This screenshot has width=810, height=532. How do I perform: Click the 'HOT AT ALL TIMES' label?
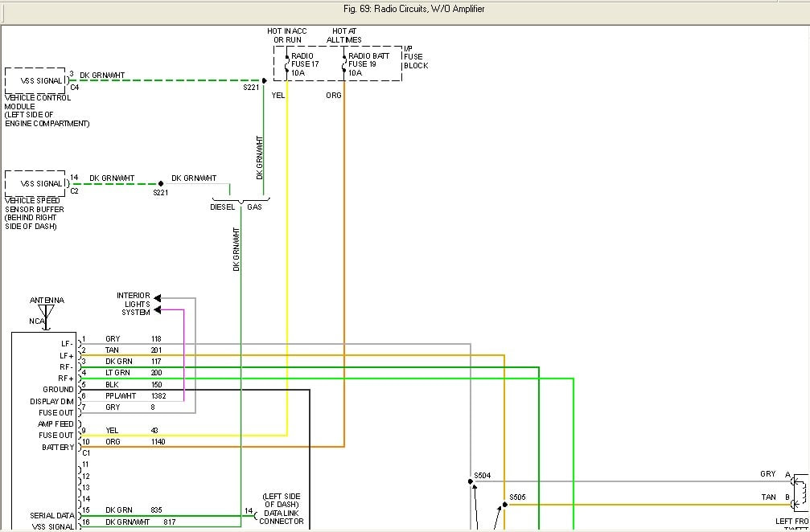(343, 35)
